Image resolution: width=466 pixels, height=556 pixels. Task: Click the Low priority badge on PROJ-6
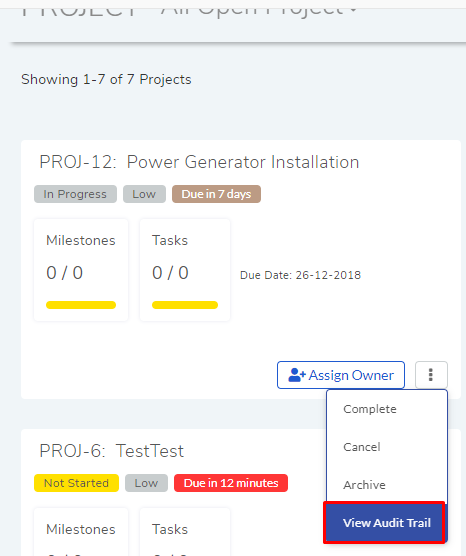(x=146, y=483)
